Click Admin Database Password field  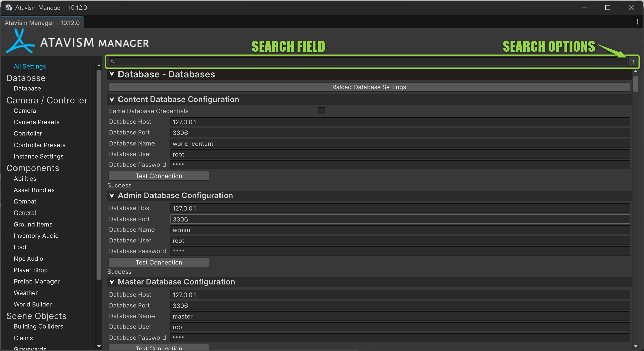(x=400, y=251)
